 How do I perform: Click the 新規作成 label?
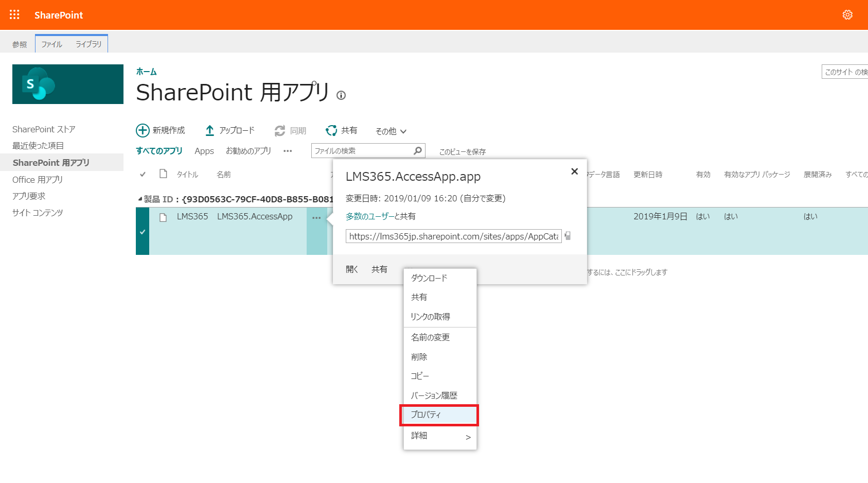click(x=169, y=131)
